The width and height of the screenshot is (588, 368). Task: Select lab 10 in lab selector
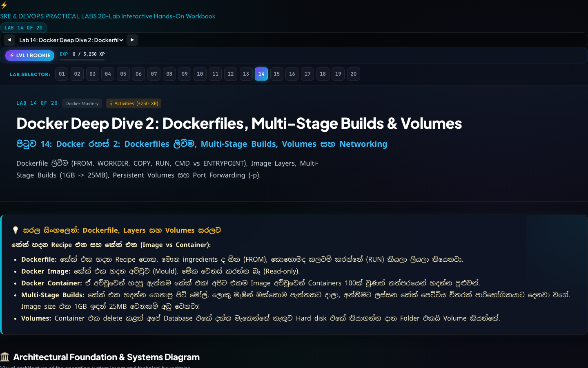click(x=200, y=74)
